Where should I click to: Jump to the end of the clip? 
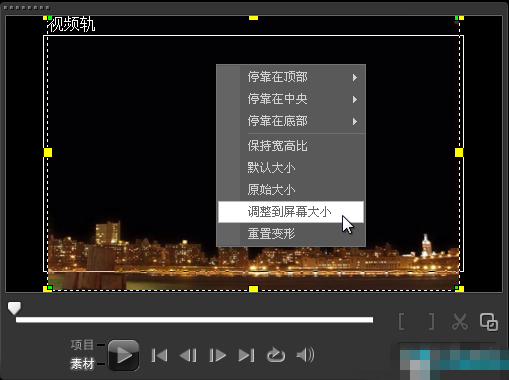coord(247,355)
